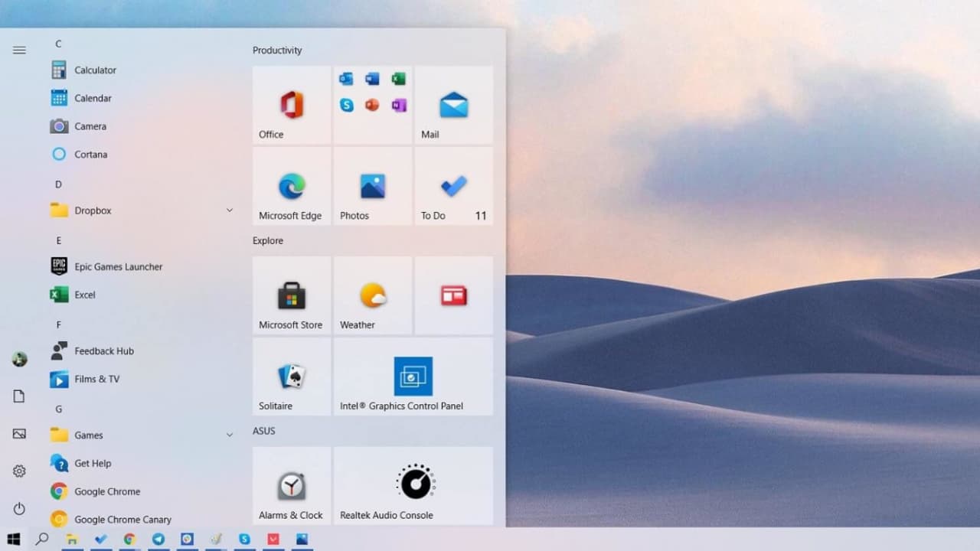Open Search from the taskbar magnifier
The image size is (980, 551).
(42, 540)
